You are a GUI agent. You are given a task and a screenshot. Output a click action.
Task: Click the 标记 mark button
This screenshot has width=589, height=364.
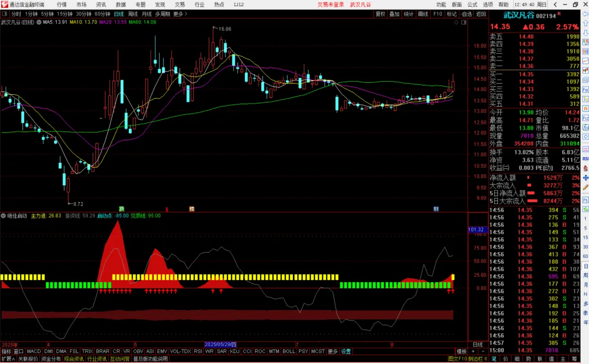coord(452,14)
